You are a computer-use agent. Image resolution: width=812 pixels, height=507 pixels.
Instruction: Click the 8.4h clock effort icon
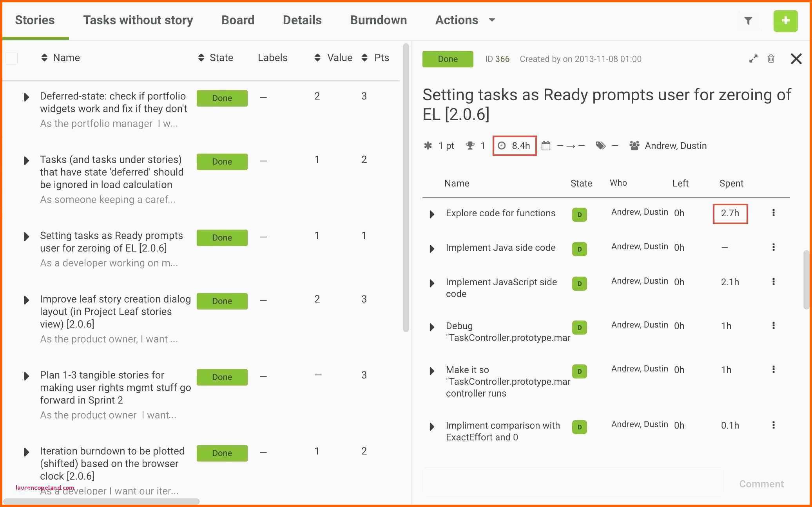tap(502, 146)
